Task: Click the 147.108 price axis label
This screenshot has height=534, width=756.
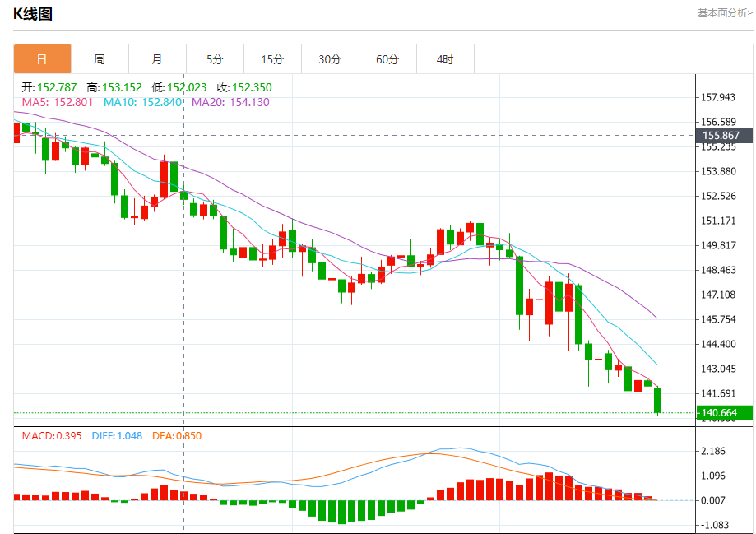Action: tap(718, 295)
